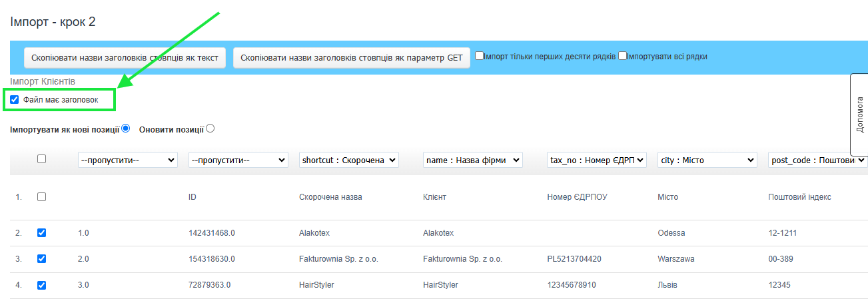
Task: Expand 'shortcut : Скорочена' column mapping dropdown
Action: (x=349, y=160)
